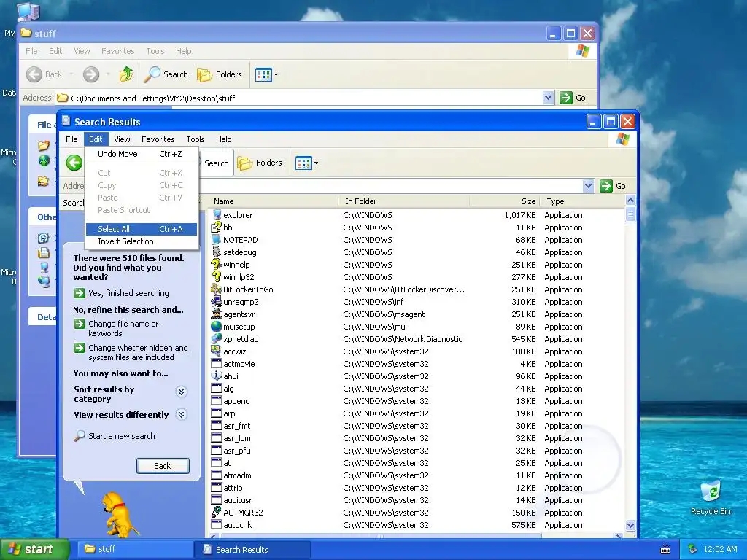Click Search button in Search Results toolbar
The height and width of the screenshot is (560, 747).
[216, 163]
